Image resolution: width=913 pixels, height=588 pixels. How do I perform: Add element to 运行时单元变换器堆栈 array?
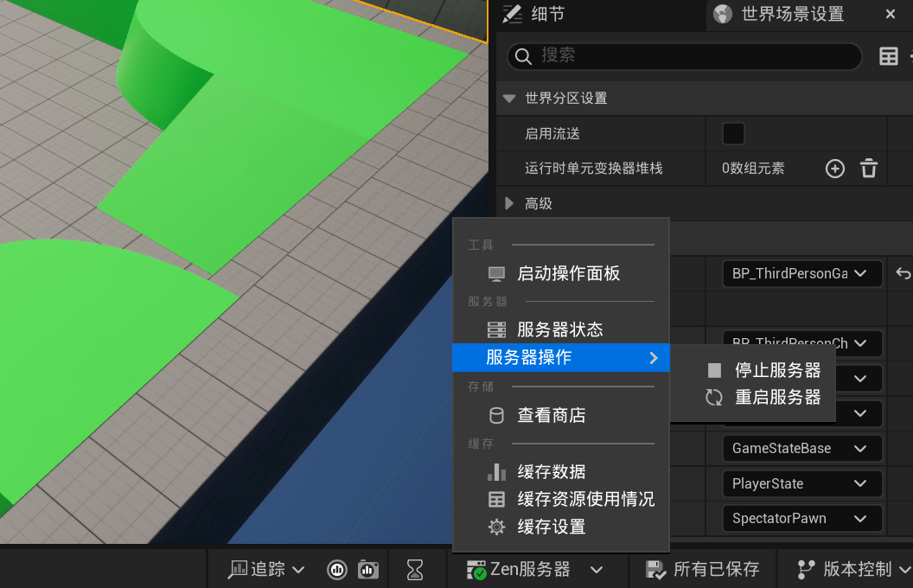[x=834, y=169]
